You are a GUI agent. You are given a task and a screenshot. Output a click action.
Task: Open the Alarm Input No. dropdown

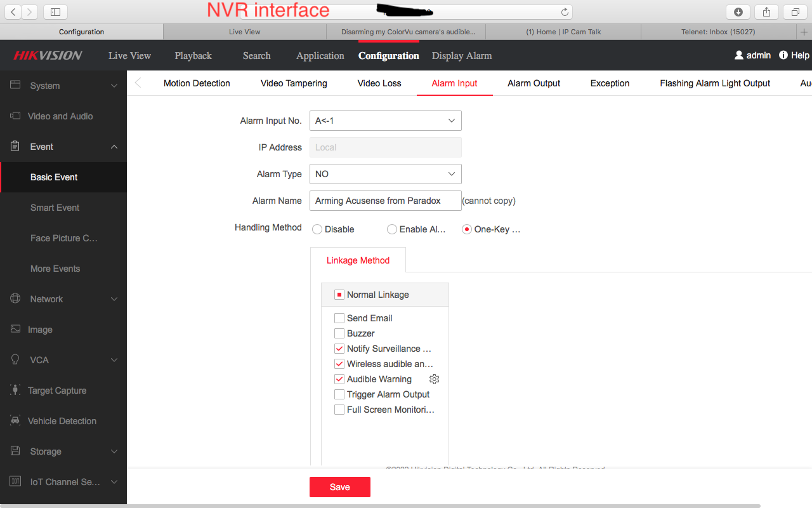click(385, 121)
